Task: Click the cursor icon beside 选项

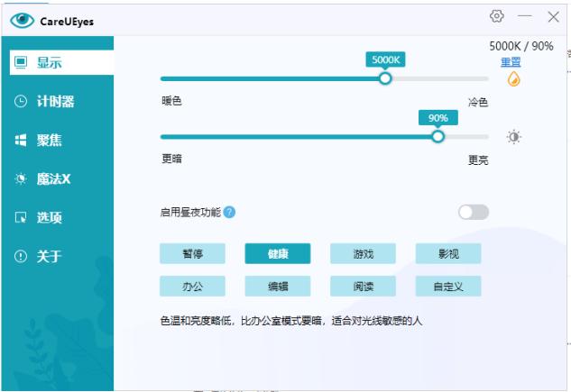Action: 21,217
